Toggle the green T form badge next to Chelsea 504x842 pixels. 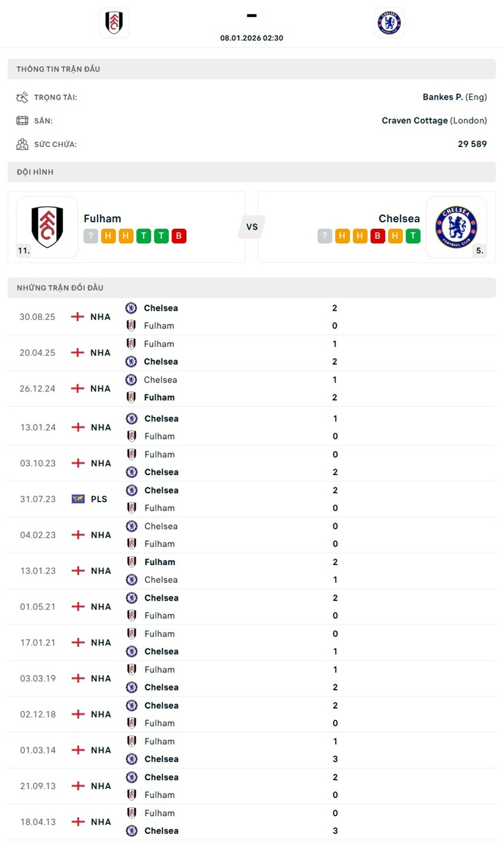(413, 236)
